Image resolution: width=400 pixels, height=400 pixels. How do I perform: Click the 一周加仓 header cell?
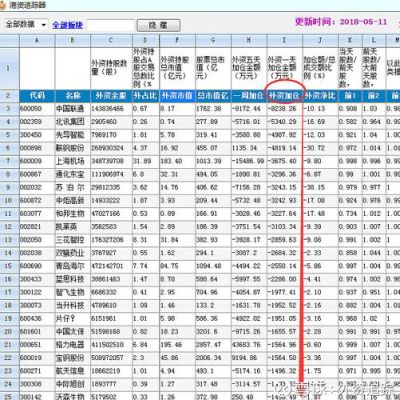pos(249,96)
